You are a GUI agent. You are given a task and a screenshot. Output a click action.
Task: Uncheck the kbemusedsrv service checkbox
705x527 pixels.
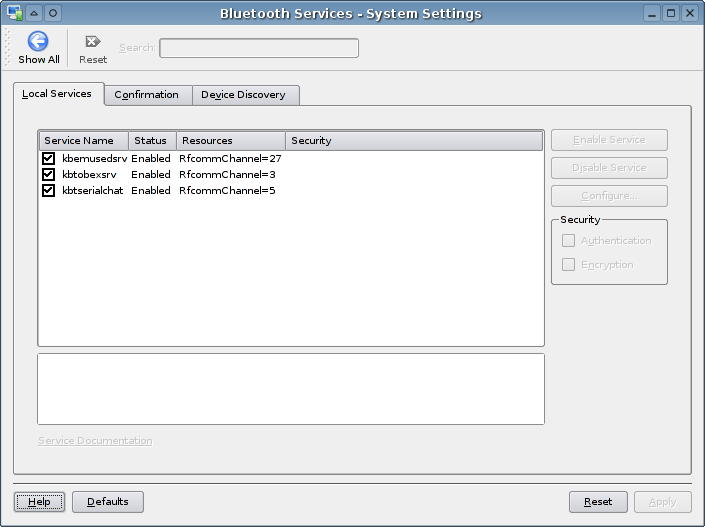pos(48,159)
